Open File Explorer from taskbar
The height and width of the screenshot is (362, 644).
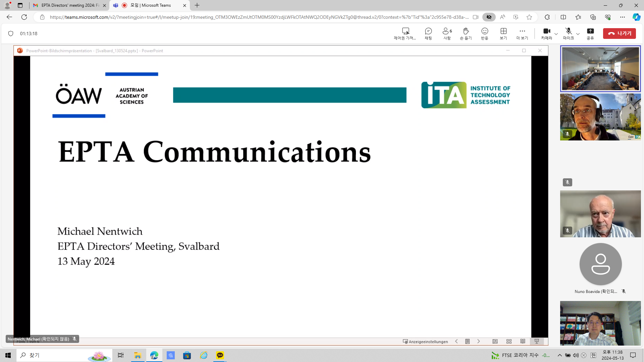point(138,355)
